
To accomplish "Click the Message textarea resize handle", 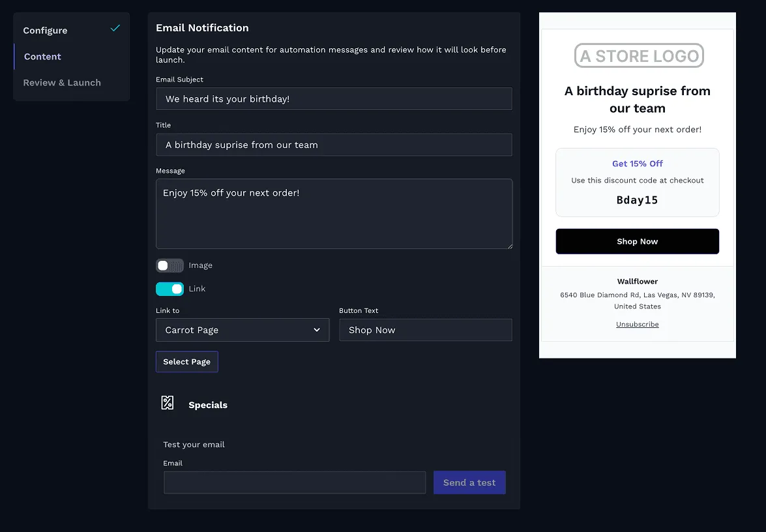I will [510, 246].
